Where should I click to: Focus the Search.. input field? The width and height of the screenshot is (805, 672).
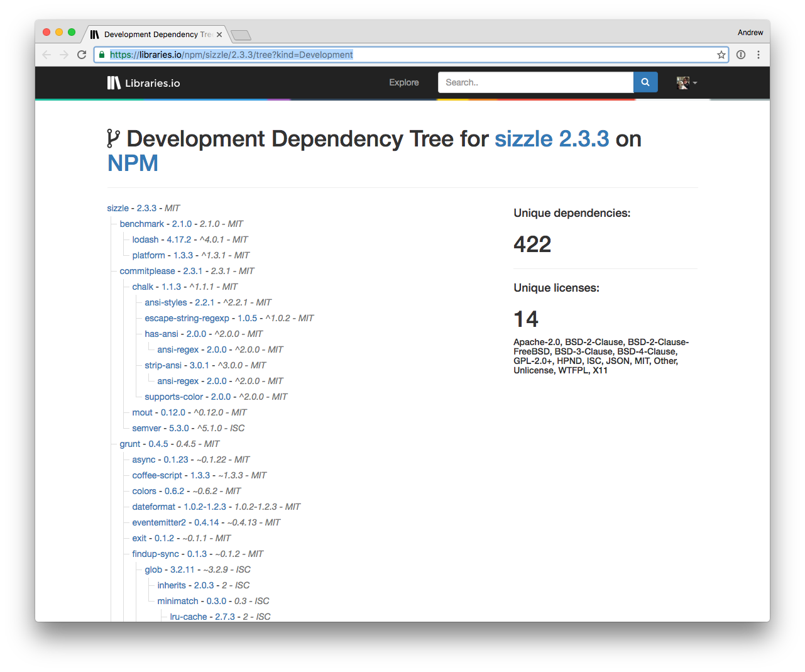click(x=535, y=82)
